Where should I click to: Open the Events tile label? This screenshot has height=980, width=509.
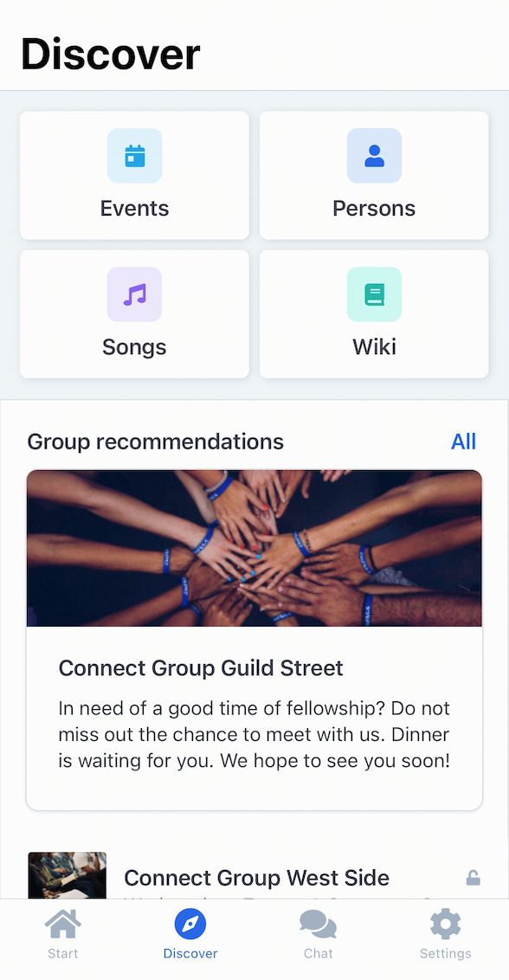tap(134, 208)
